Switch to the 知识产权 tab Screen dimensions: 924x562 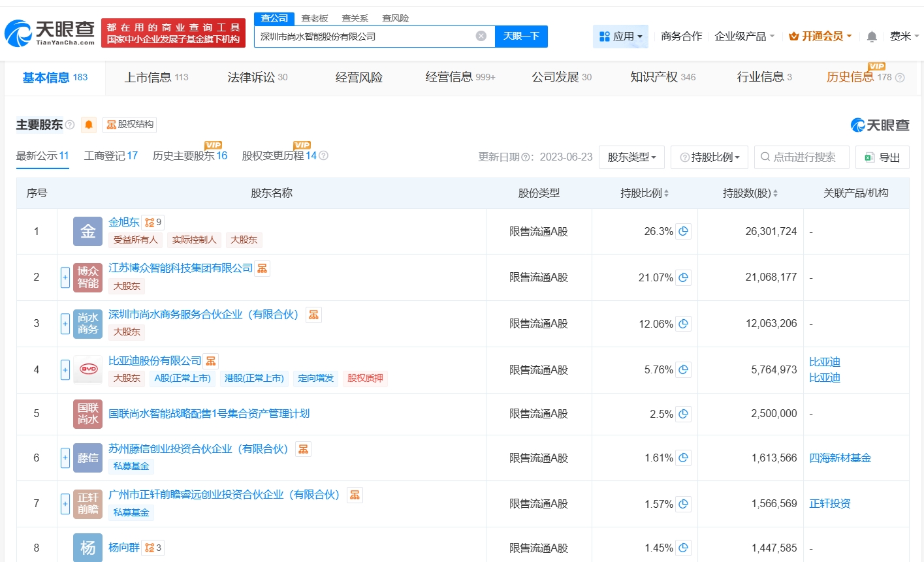(x=663, y=78)
